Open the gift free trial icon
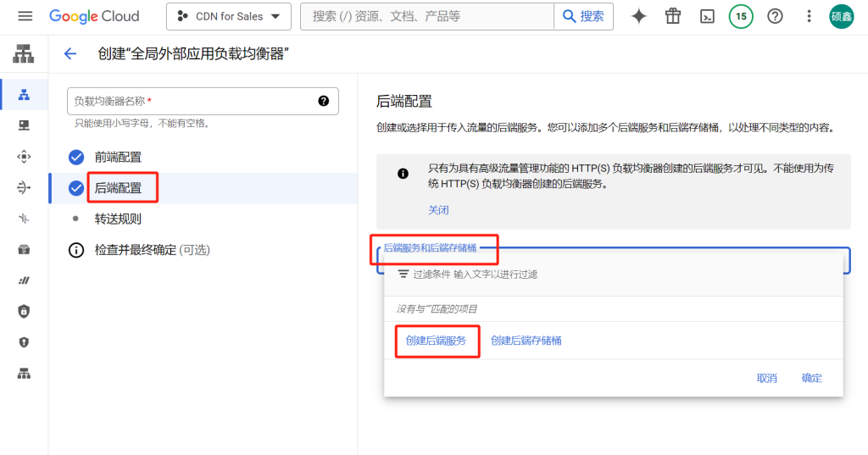 click(x=673, y=16)
